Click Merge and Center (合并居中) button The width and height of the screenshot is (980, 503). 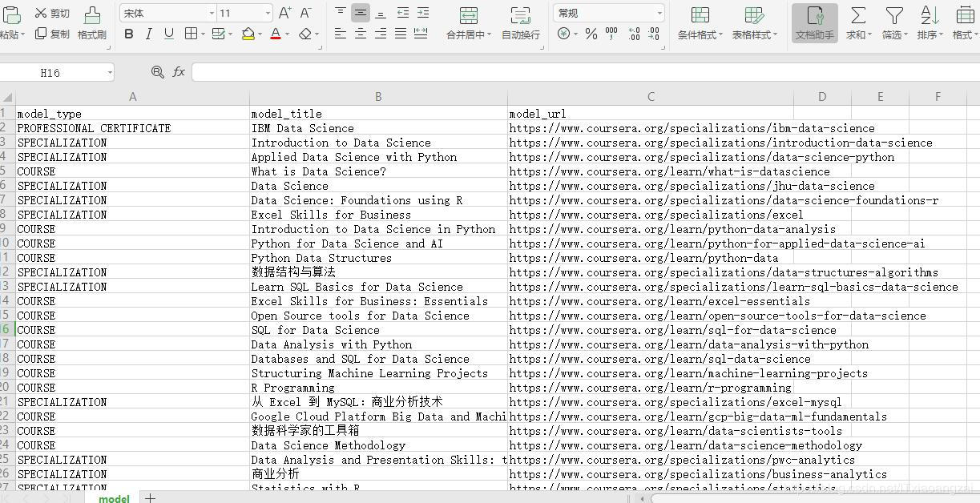tap(469, 23)
